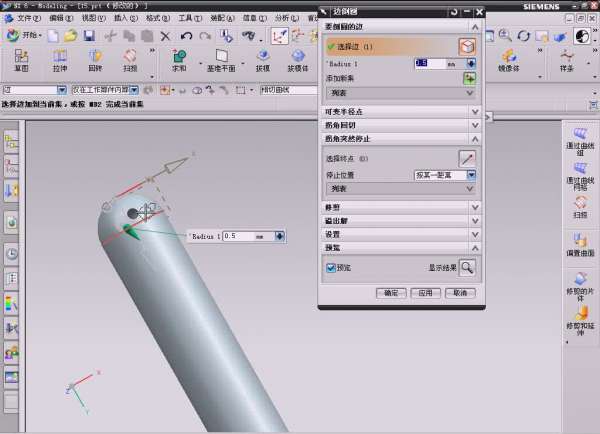
Task: Expand the 可变半径点 section
Action: click(x=400, y=112)
